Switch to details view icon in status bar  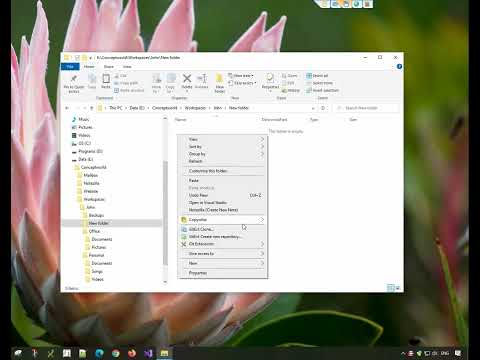click(x=390, y=288)
